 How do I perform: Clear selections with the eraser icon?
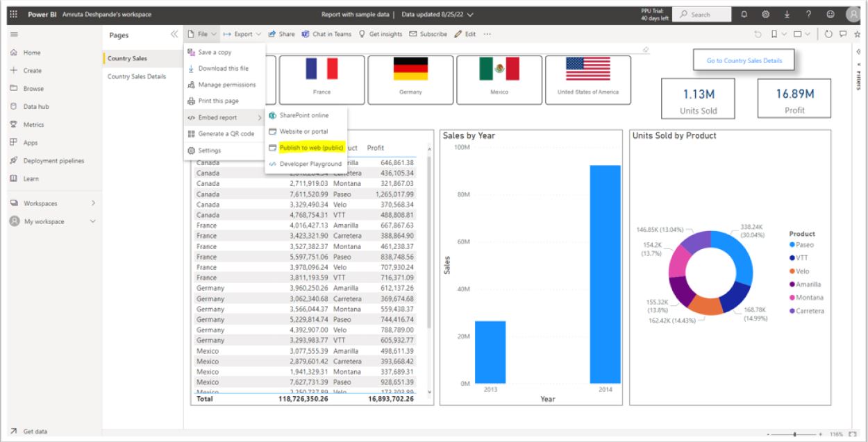646,50
